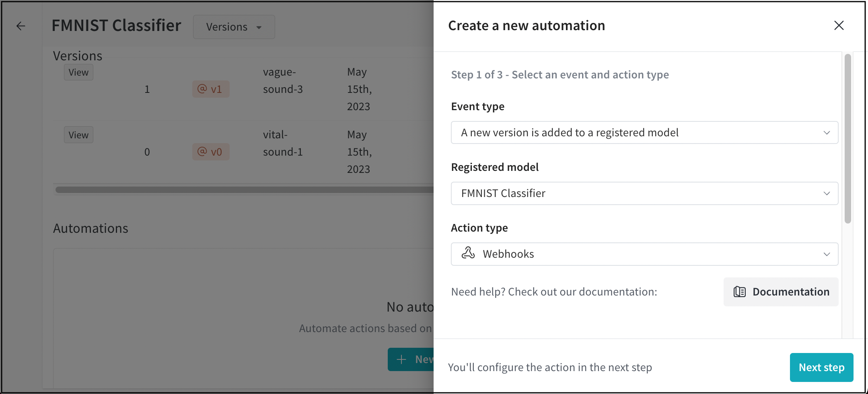Click the documentation book icon

click(739, 292)
